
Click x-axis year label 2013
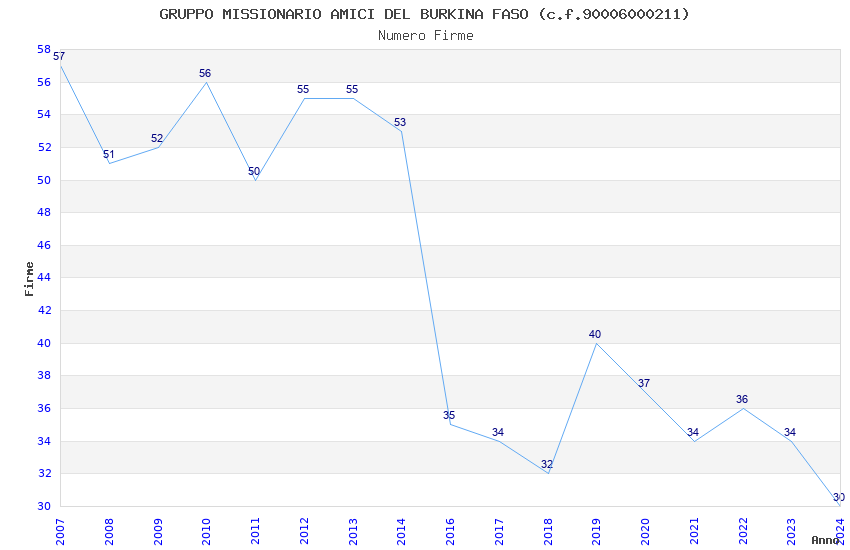click(x=353, y=532)
